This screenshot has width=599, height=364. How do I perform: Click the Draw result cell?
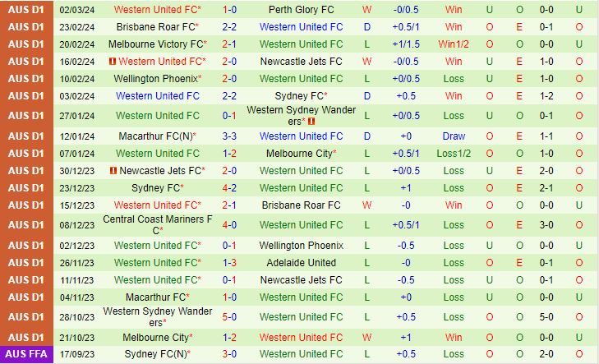click(454, 136)
